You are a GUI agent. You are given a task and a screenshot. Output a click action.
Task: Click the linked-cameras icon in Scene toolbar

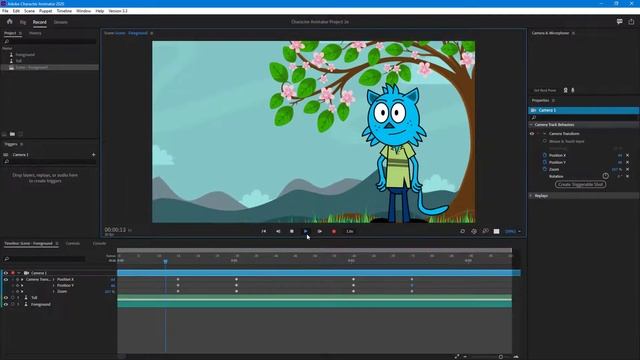point(485,231)
